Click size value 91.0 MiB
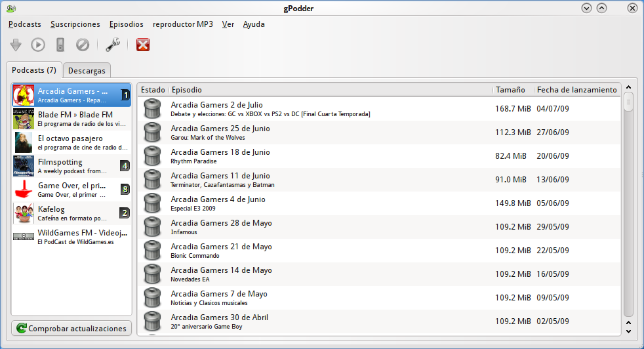 [x=510, y=180]
